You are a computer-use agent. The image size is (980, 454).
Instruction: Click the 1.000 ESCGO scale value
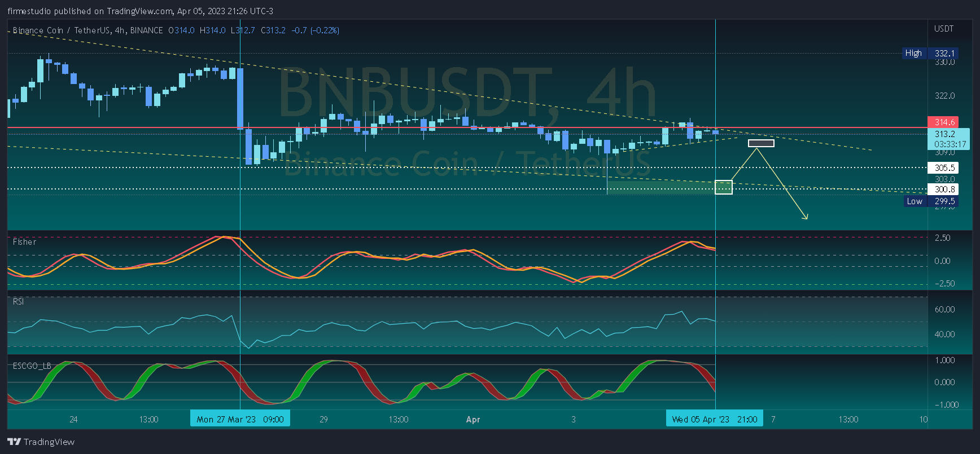(x=944, y=360)
